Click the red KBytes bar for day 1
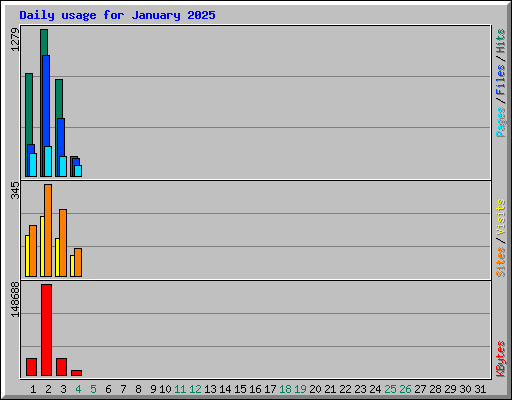The height and width of the screenshot is (400, 512). pos(31,367)
